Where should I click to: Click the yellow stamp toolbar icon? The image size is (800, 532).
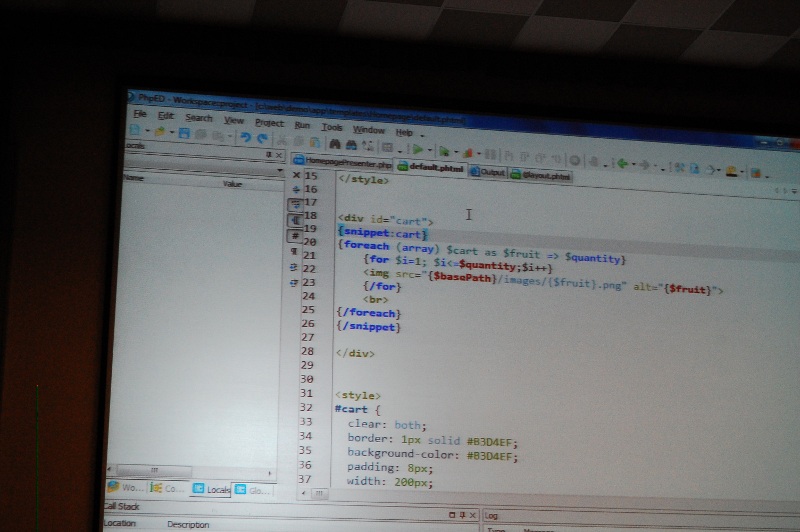coord(732,171)
